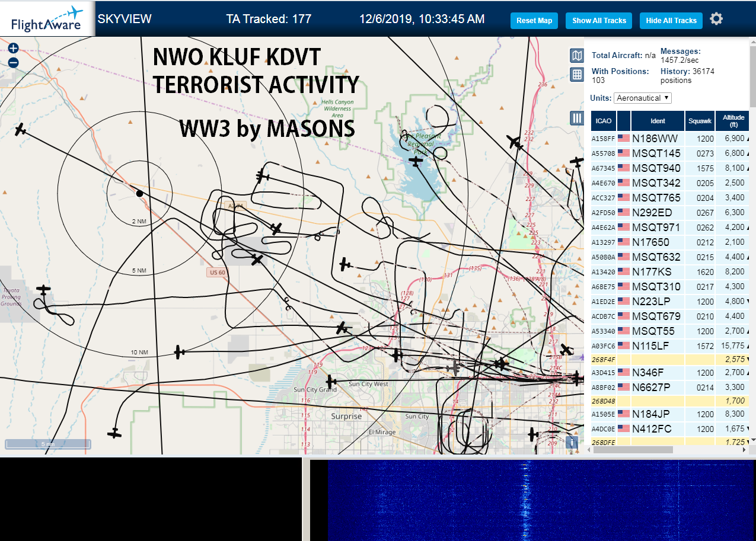Screen dimensions: 756x541
Task: Click the Reset Map button
Action: coord(534,20)
